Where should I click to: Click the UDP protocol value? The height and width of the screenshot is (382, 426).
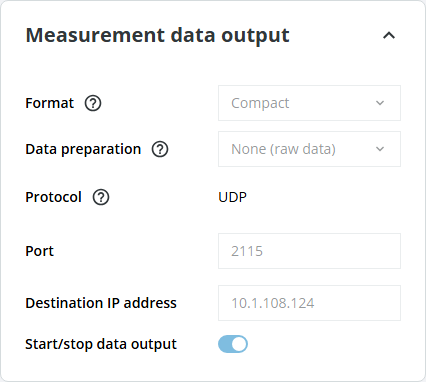(x=232, y=197)
